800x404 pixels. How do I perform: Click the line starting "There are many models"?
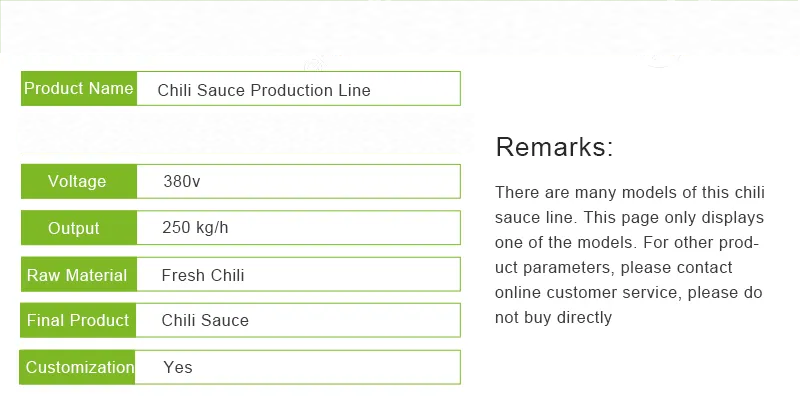point(629,193)
